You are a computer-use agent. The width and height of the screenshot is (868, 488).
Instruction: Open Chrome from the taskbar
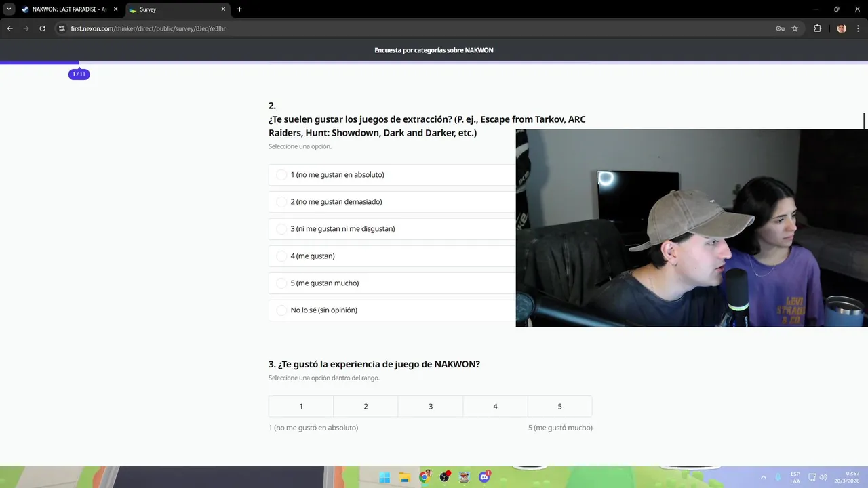click(x=424, y=477)
